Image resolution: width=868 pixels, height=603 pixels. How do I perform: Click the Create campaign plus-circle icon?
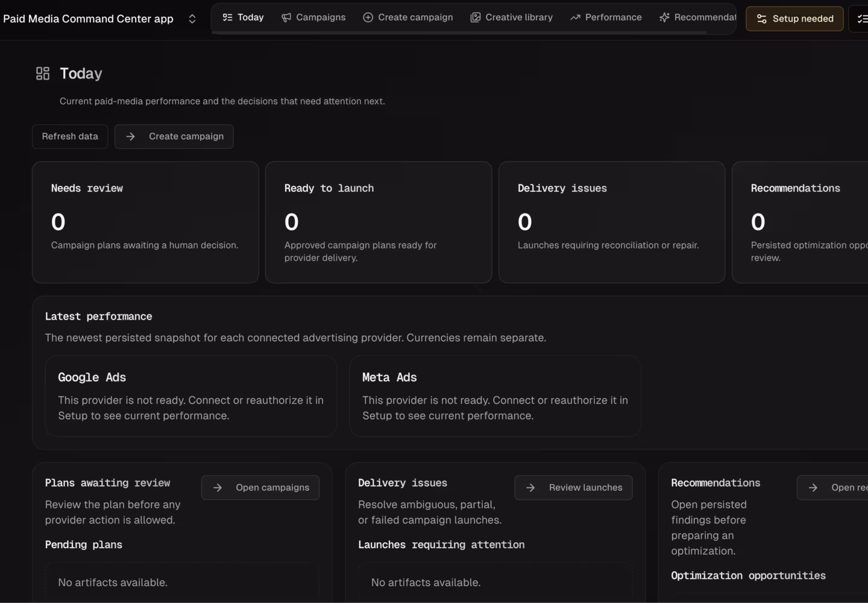coord(368,17)
